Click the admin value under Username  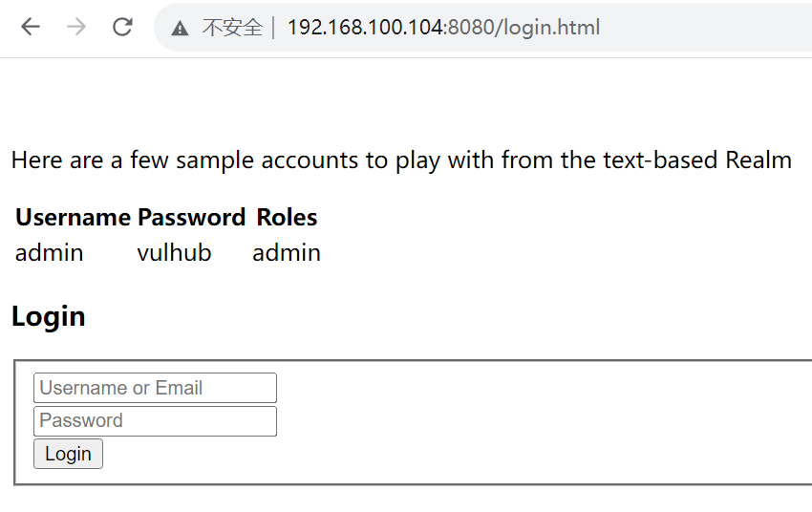(x=50, y=253)
